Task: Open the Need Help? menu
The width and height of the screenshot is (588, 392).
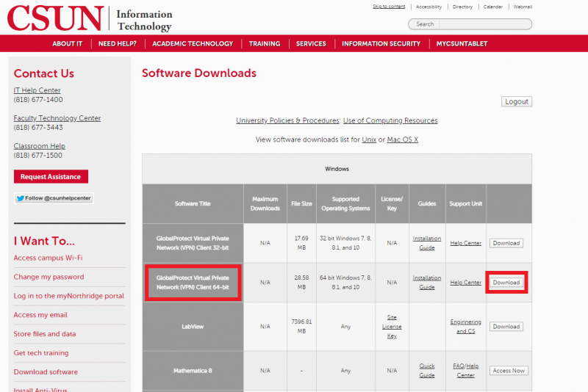Action: 117,44
